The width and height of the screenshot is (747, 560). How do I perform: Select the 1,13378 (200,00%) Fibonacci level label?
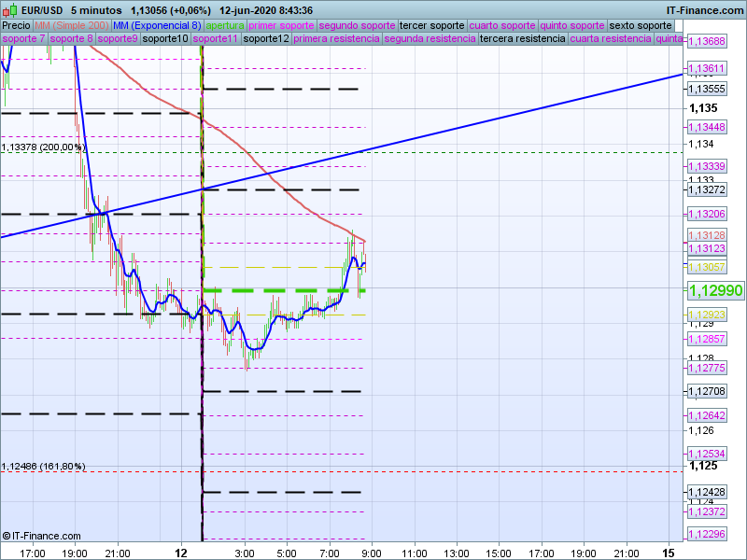[x=44, y=147]
